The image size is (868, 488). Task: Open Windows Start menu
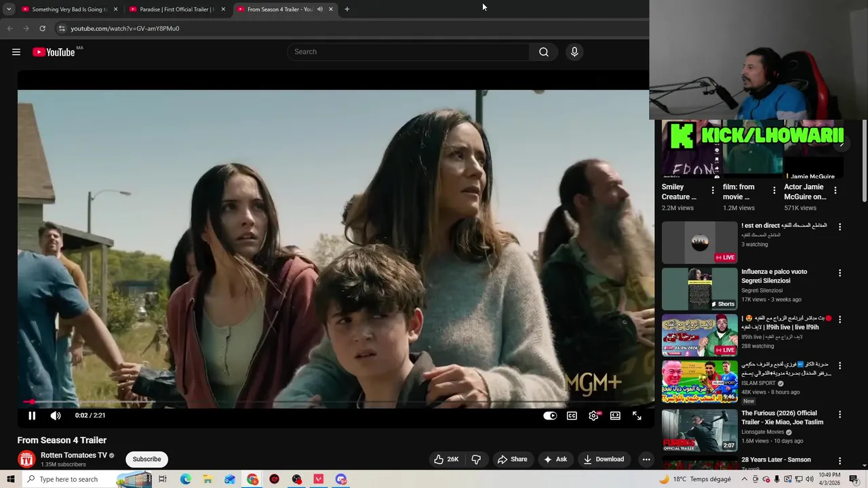coord(10,479)
